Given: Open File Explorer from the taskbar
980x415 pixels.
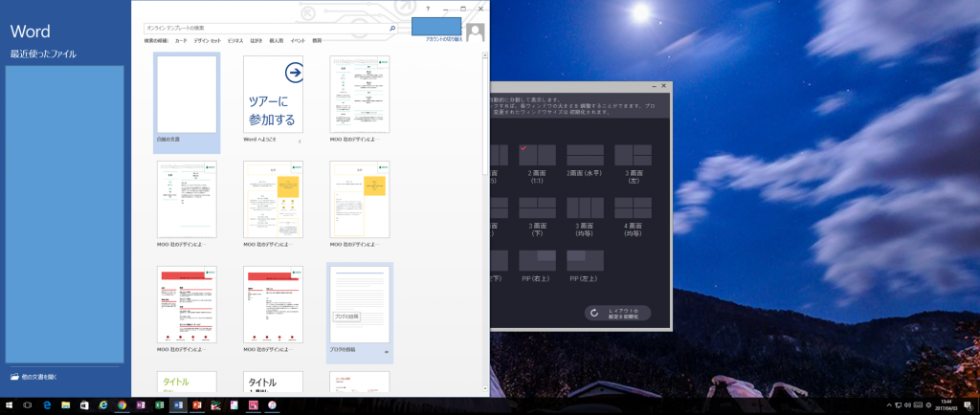Looking at the screenshot, I should [x=65, y=405].
